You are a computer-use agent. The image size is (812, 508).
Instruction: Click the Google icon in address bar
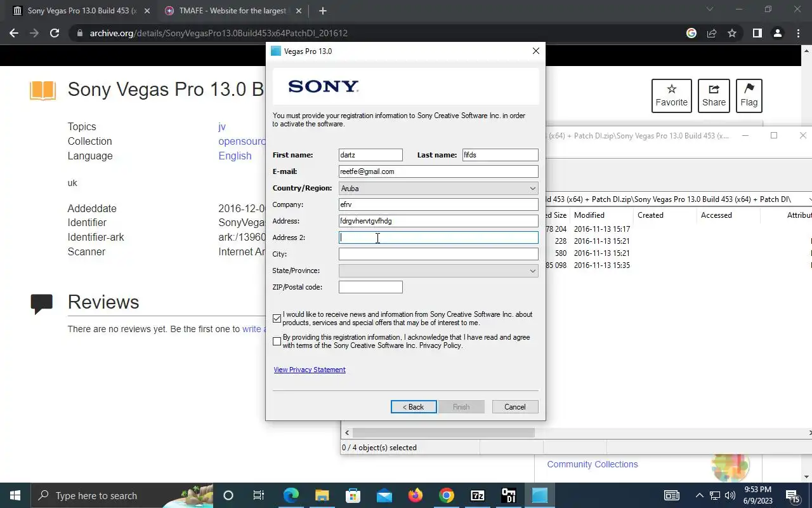pos(691,33)
